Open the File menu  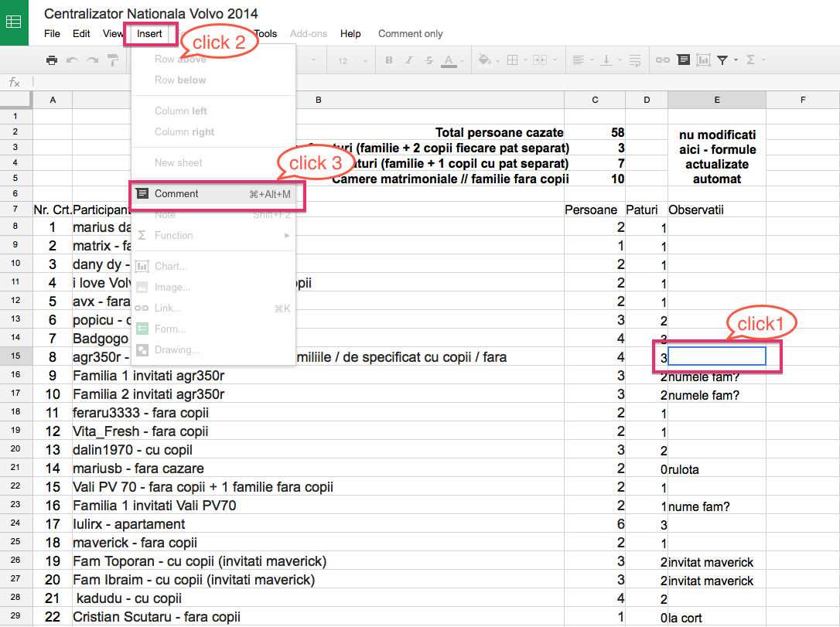click(52, 34)
